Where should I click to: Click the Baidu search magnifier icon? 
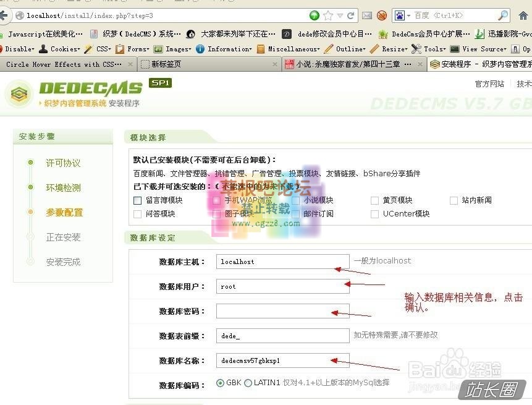point(502,15)
